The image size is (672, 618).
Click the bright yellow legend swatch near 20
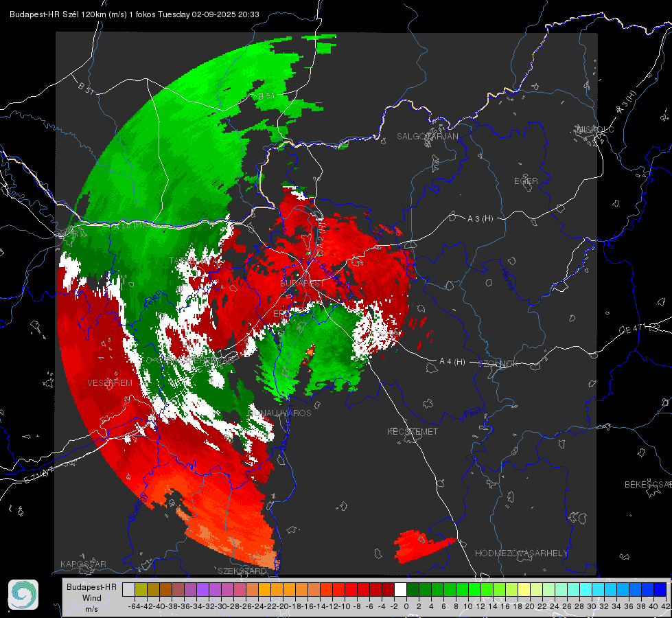click(x=524, y=589)
